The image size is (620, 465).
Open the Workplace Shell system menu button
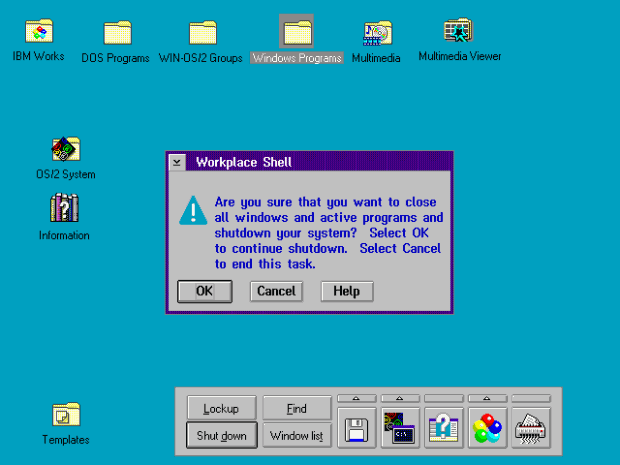tap(177, 163)
